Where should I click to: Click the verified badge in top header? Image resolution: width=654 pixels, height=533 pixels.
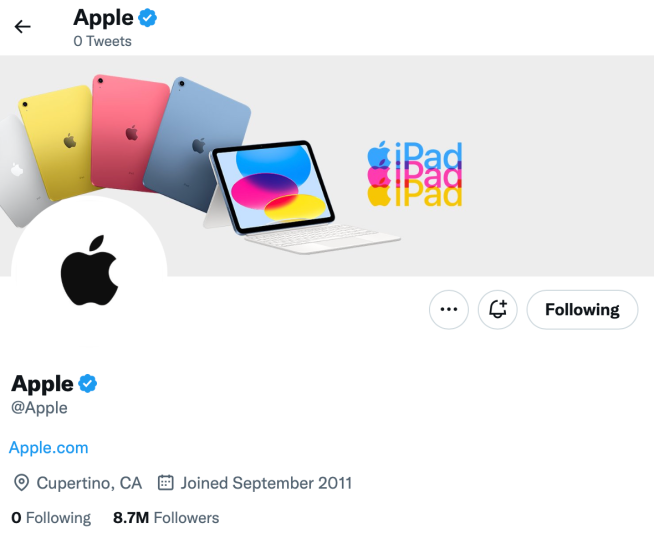pyautogui.click(x=148, y=18)
